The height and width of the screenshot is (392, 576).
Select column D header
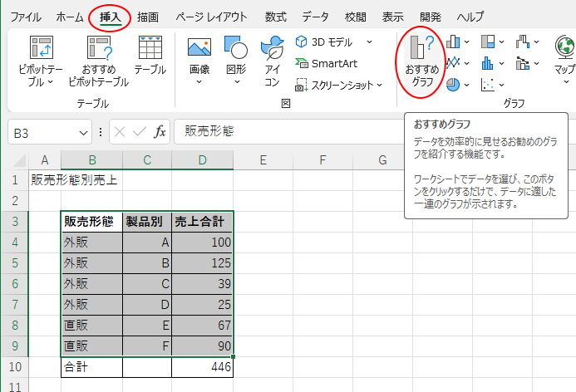202,160
